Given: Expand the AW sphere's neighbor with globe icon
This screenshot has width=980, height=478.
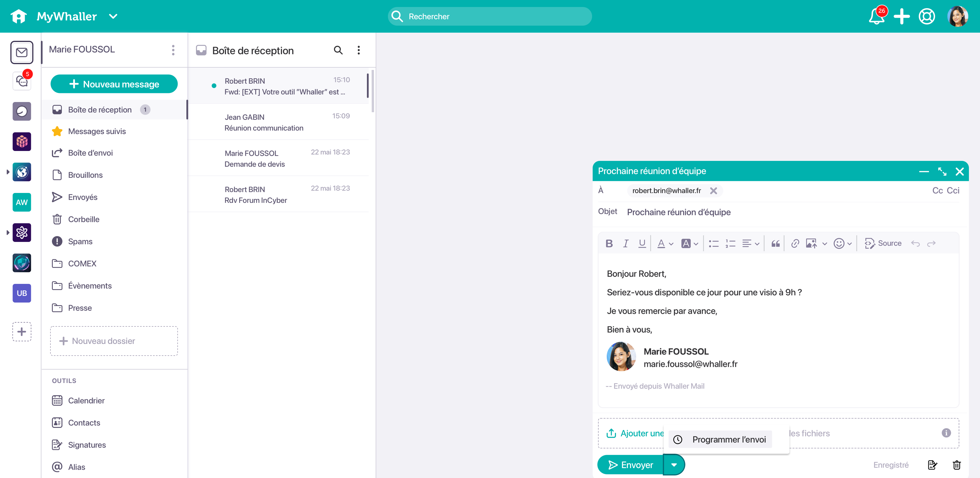Looking at the screenshot, I should [8, 172].
